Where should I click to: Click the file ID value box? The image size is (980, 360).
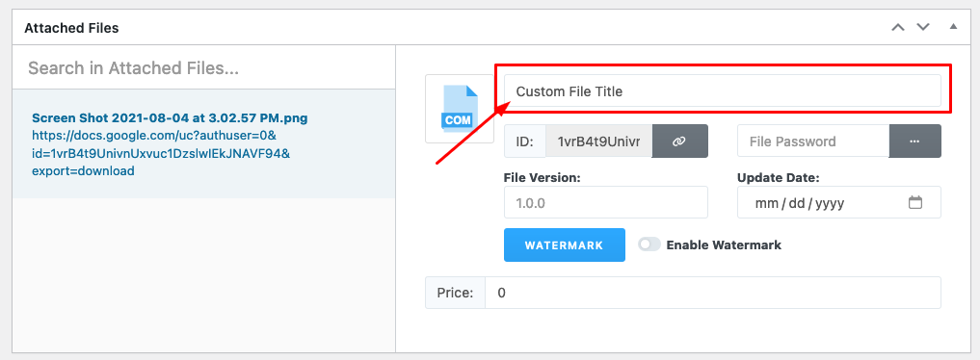tap(598, 141)
